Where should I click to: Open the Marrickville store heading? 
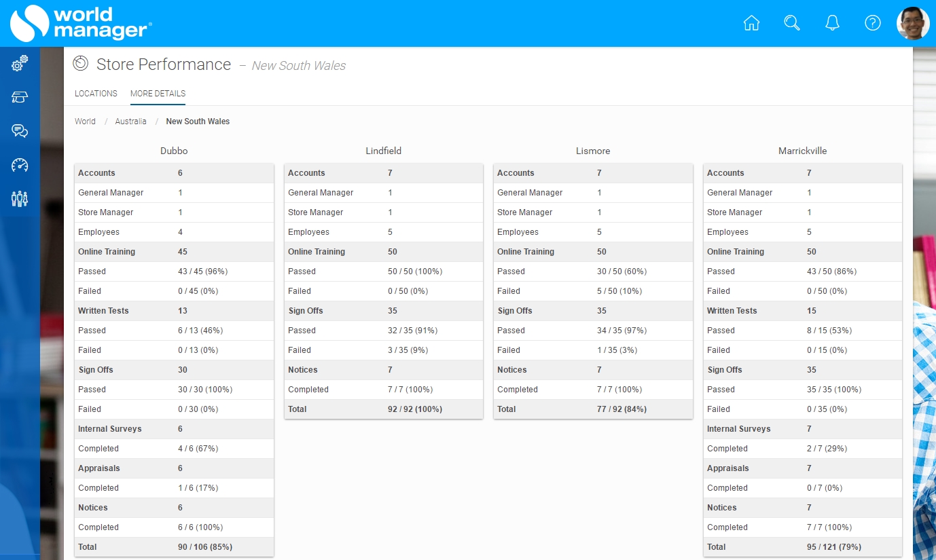coord(802,151)
